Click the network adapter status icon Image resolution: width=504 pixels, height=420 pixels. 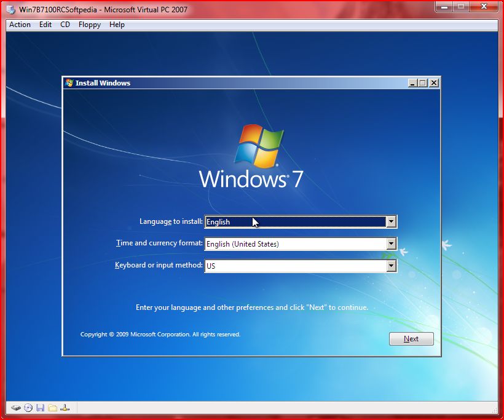click(65, 407)
